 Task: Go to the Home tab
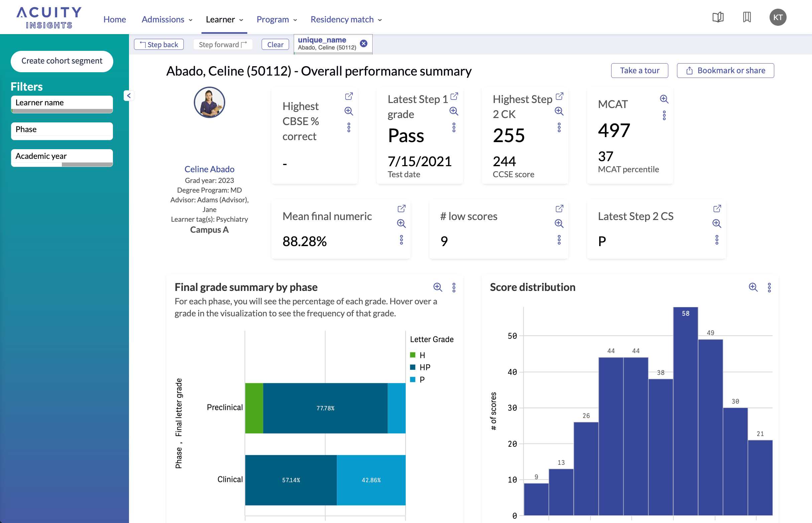tap(114, 19)
